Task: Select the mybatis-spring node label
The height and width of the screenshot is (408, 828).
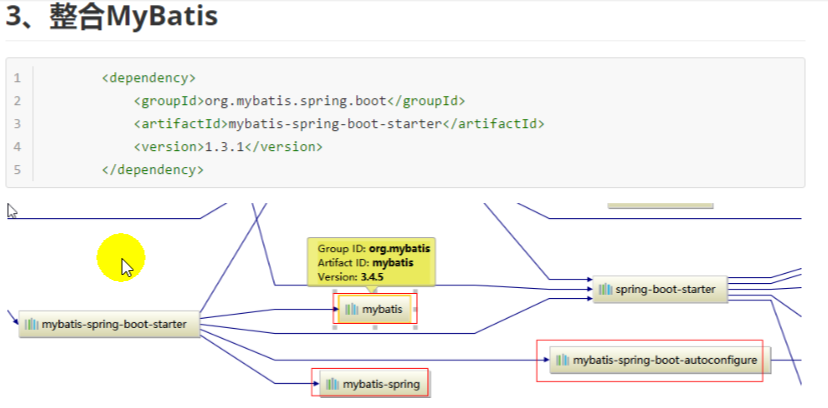Action: 381,383
